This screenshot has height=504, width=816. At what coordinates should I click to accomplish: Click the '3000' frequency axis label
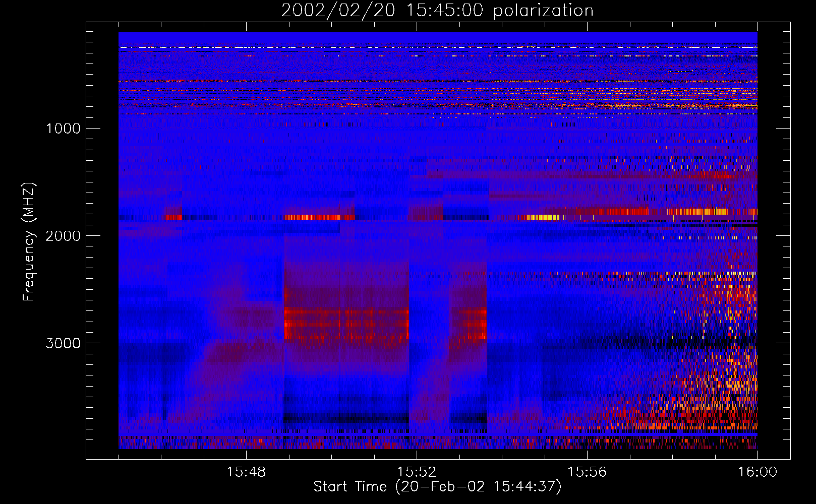tap(63, 343)
